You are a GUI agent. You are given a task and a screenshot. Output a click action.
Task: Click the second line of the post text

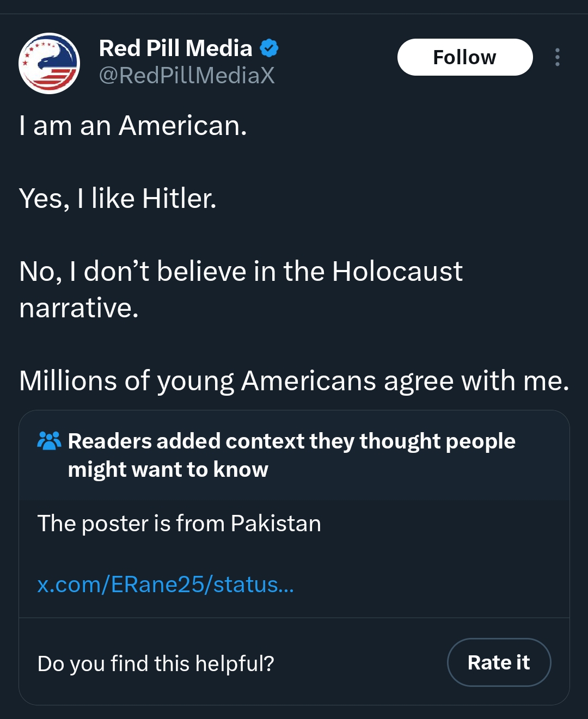pyautogui.click(x=118, y=199)
